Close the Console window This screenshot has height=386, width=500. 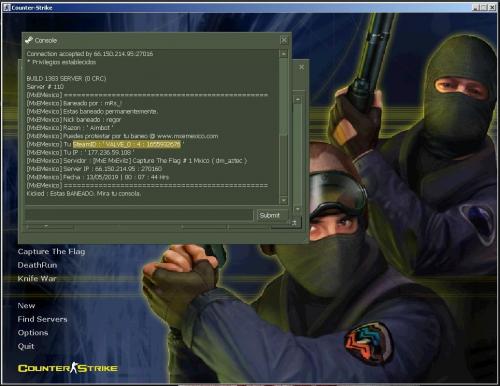click(284, 40)
